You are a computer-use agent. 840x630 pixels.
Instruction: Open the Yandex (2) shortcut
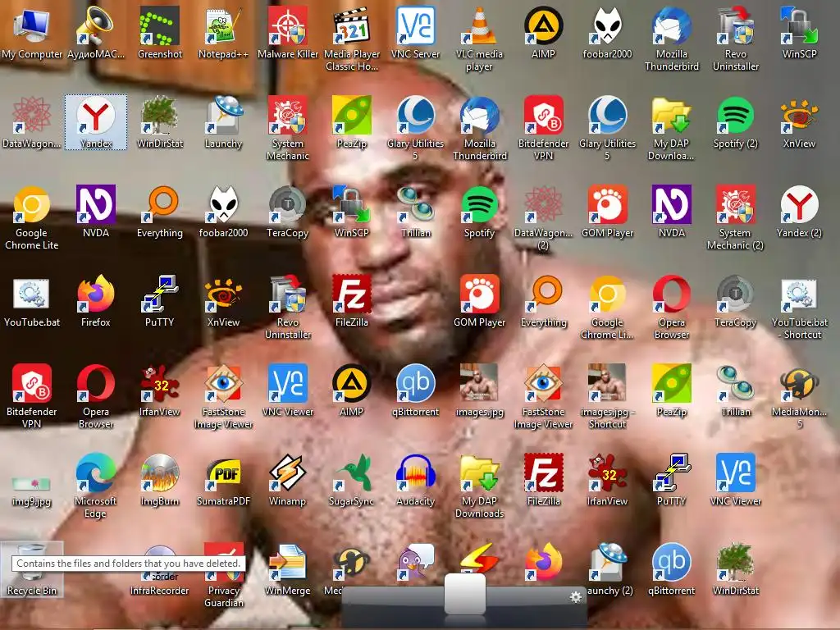tap(799, 212)
